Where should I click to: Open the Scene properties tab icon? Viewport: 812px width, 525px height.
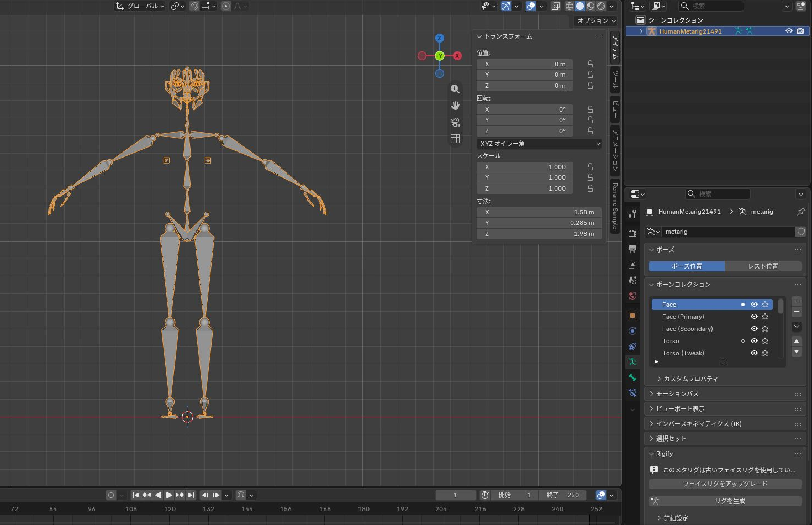pos(632,280)
